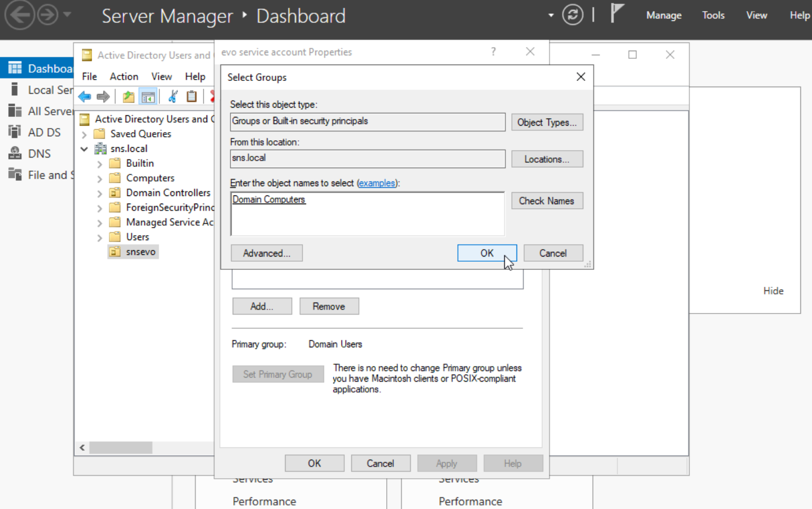
Task: Click the Dashboard icon in sidebar
Action: coord(15,68)
